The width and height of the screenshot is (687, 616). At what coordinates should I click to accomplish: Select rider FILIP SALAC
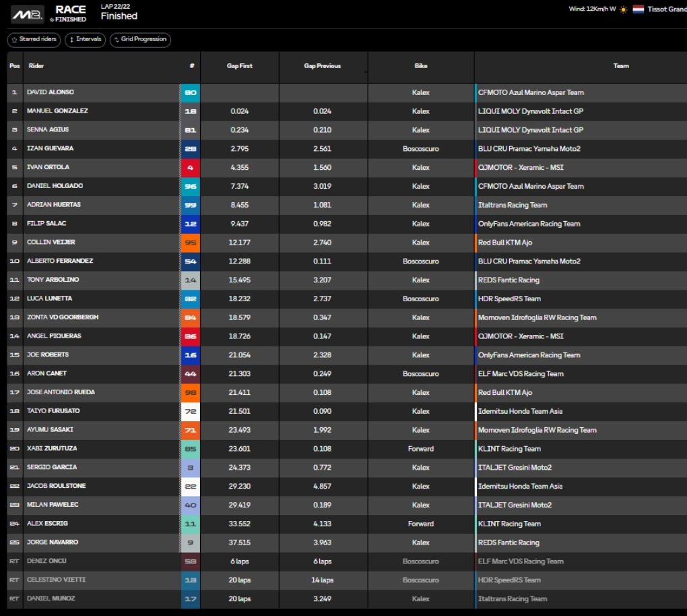click(46, 224)
